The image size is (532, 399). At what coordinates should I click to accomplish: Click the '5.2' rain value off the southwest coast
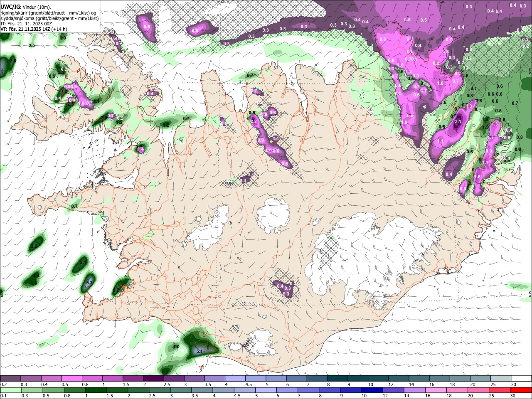click(x=89, y=283)
